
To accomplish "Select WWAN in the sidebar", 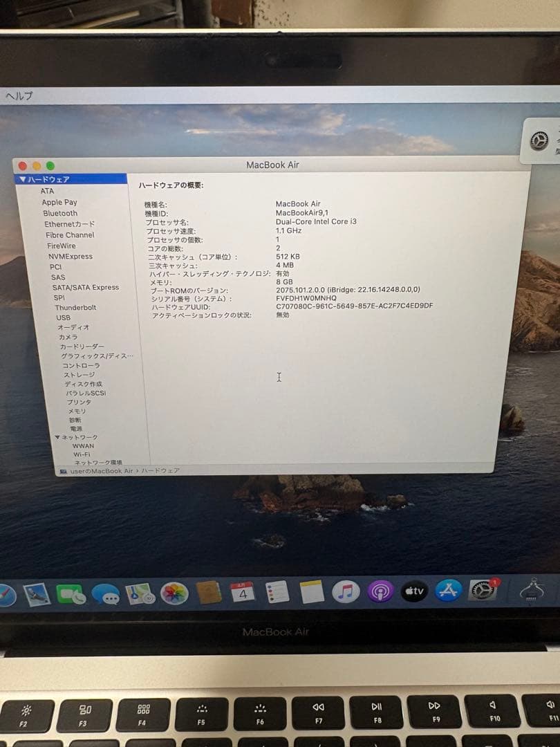I will tap(84, 446).
